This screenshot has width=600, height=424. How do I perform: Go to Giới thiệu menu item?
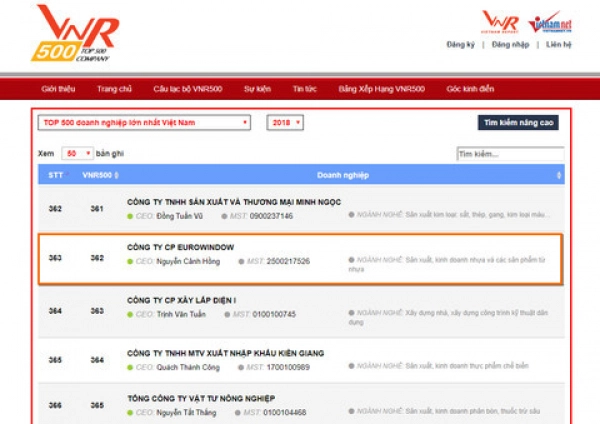[x=58, y=89]
